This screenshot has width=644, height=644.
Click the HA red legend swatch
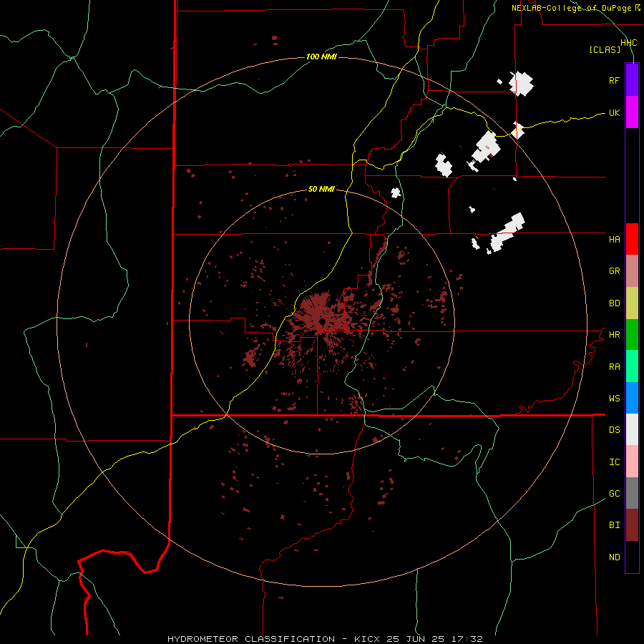tap(632, 239)
